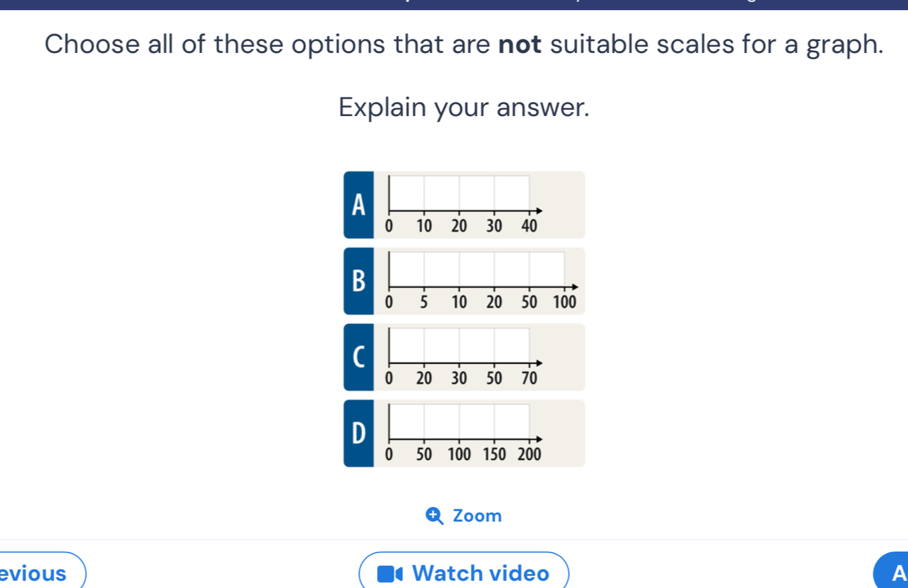Click the letter B badge on the second scale
This screenshot has width=908, height=588.
pos(359,280)
